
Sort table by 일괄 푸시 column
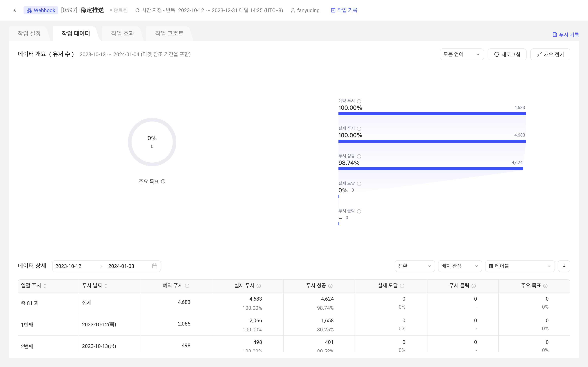pyautogui.click(x=45, y=286)
